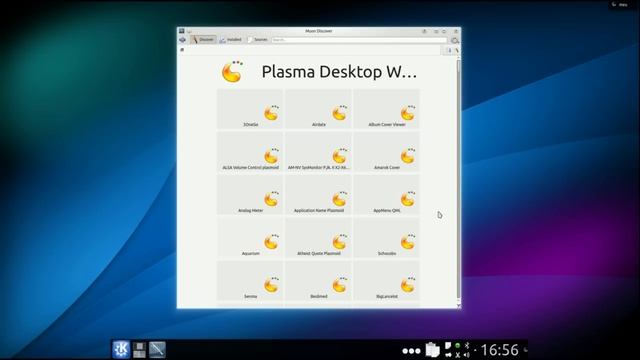The width and height of the screenshot is (640, 360).
Task: Open the clipboard tray icon
Action: (x=432, y=350)
